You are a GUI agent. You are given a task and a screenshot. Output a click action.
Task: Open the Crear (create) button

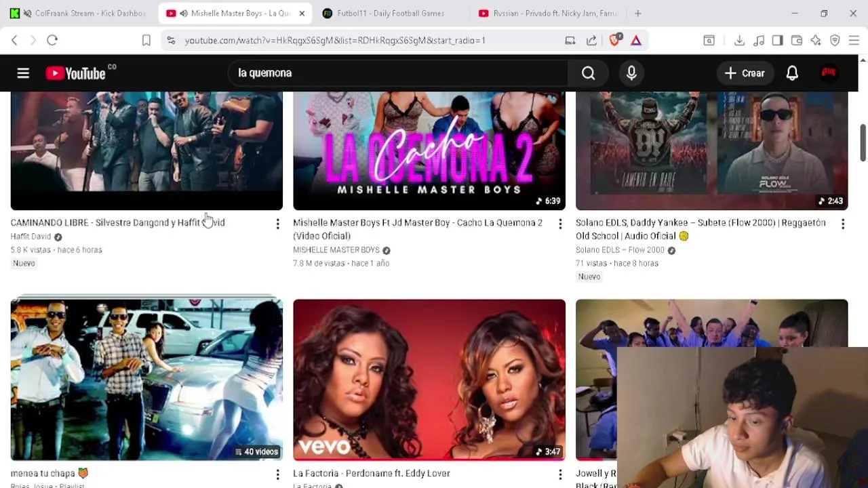(745, 73)
